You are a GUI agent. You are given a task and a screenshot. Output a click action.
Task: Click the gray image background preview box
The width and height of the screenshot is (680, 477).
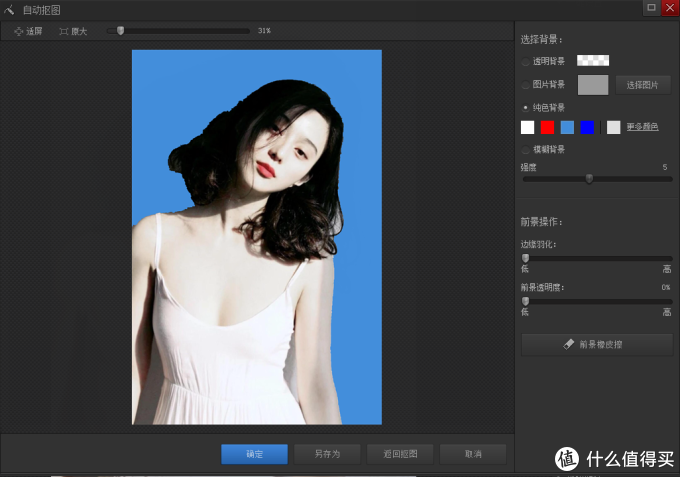click(593, 85)
